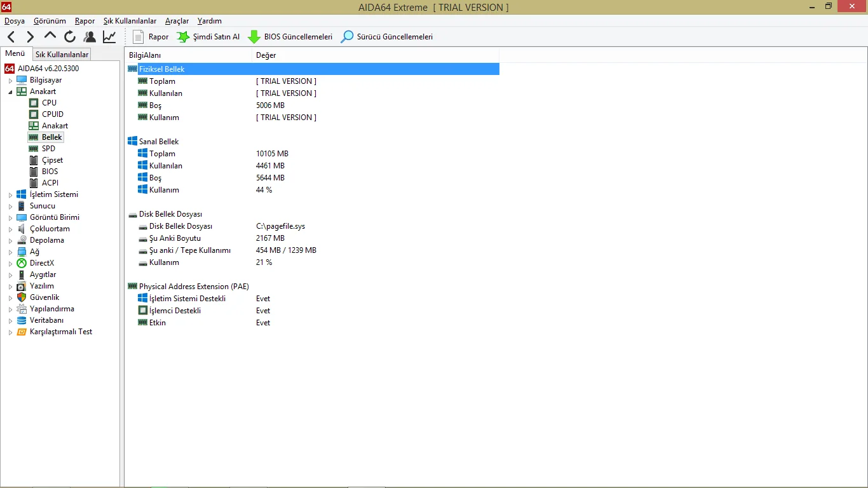Expand the Yazılım tree node
Image resolution: width=868 pixels, height=488 pixels.
[10, 287]
